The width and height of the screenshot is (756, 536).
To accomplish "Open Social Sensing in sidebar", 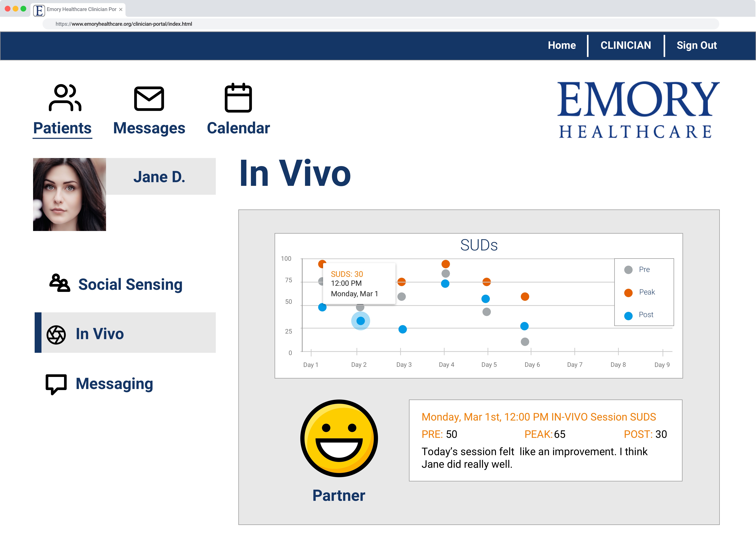I will [x=130, y=285].
